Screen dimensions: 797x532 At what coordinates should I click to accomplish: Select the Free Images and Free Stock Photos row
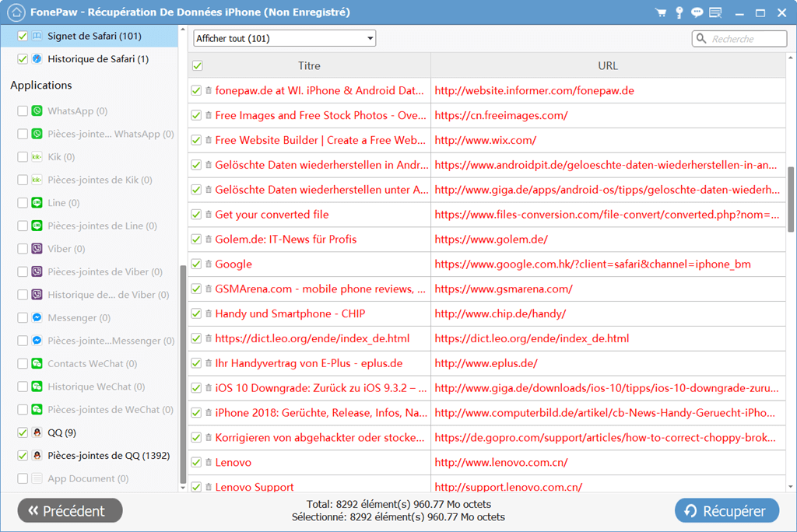487,115
